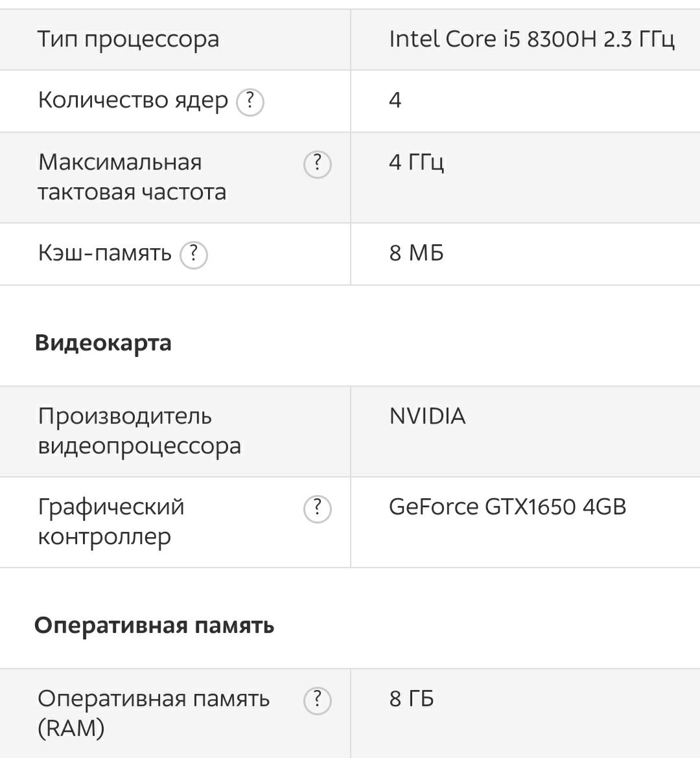This screenshot has width=700, height=758.
Task: Select the cores count value 4
Action: [x=395, y=100]
